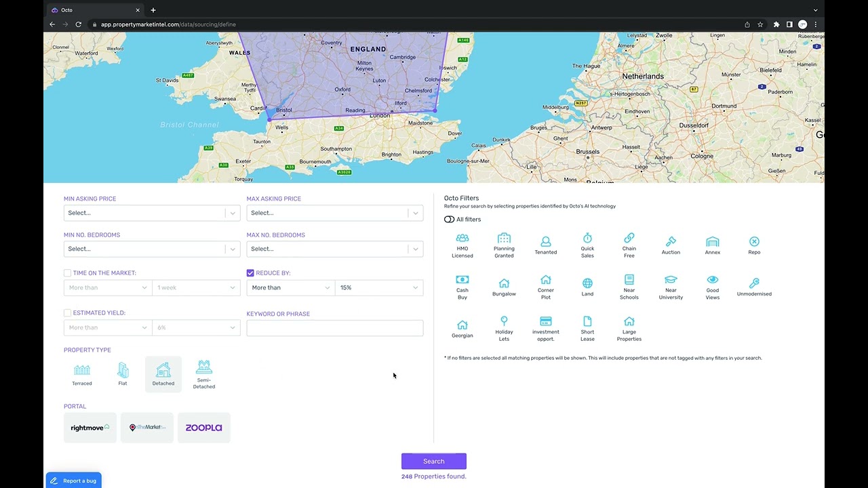Open the browser extensions menu

click(x=776, y=24)
